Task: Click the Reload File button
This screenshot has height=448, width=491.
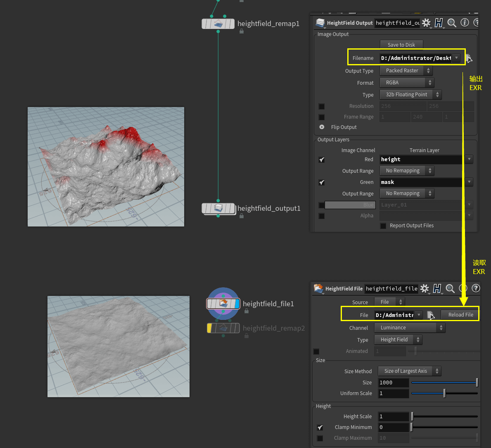Action: tap(460, 315)
